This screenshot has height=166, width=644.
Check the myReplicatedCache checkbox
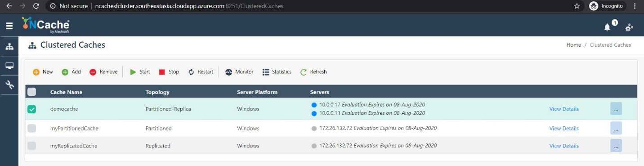[32, 146]
